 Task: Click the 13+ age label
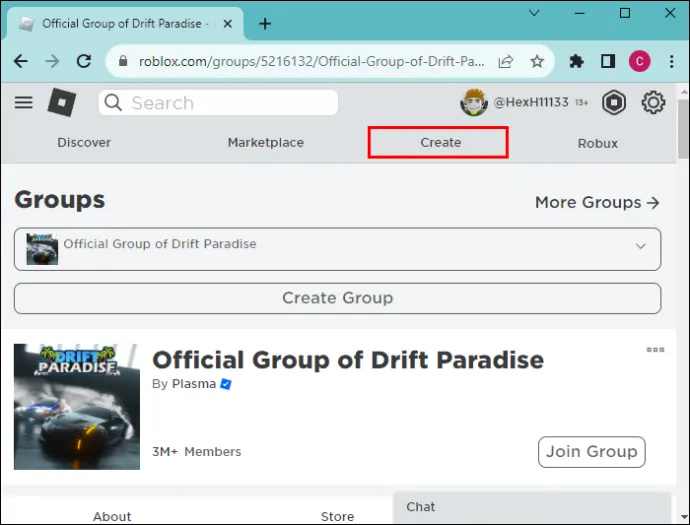tap(581, 103)
